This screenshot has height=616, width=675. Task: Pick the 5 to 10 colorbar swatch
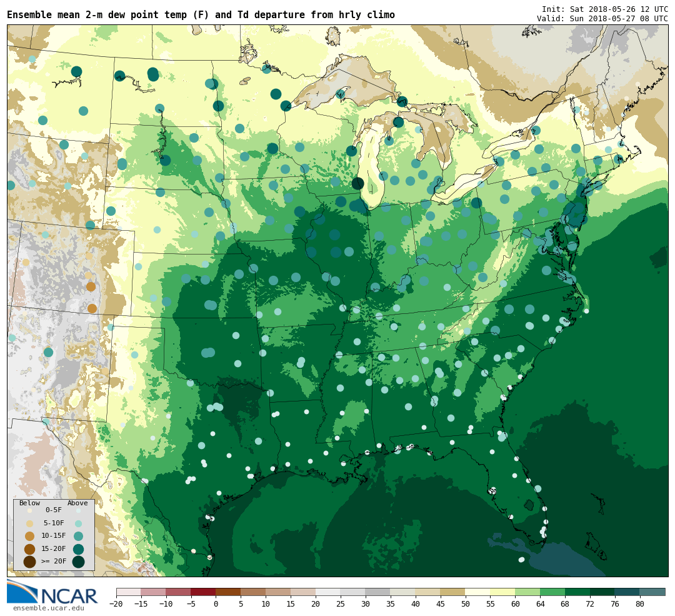[x=253, y=592]
